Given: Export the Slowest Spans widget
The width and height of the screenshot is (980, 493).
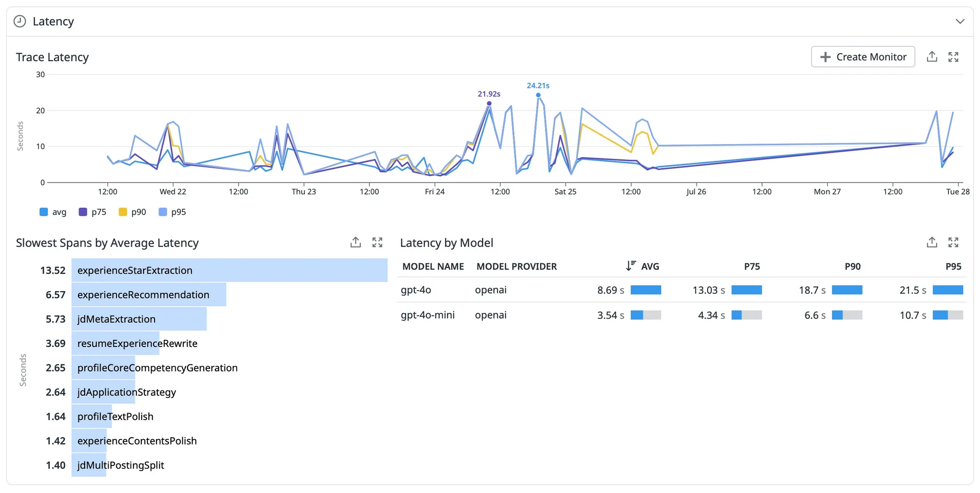Looking at the screenshot, I should click(x=356, y=243).
